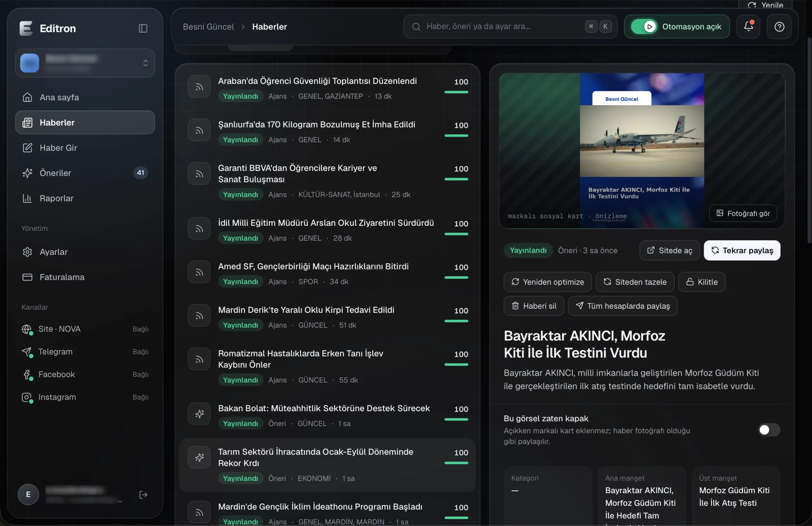
Task: Click RSS icon for Araban'da Öğrenci Güvenliği
Action: [x=199, y=87]
